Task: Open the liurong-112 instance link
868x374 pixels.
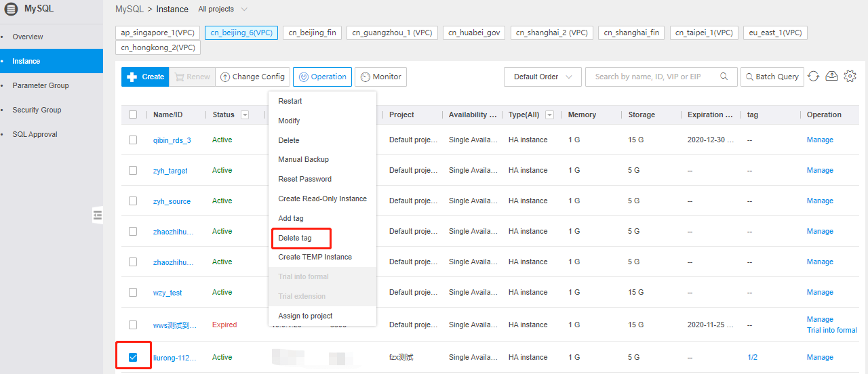Action: [175, 357]
